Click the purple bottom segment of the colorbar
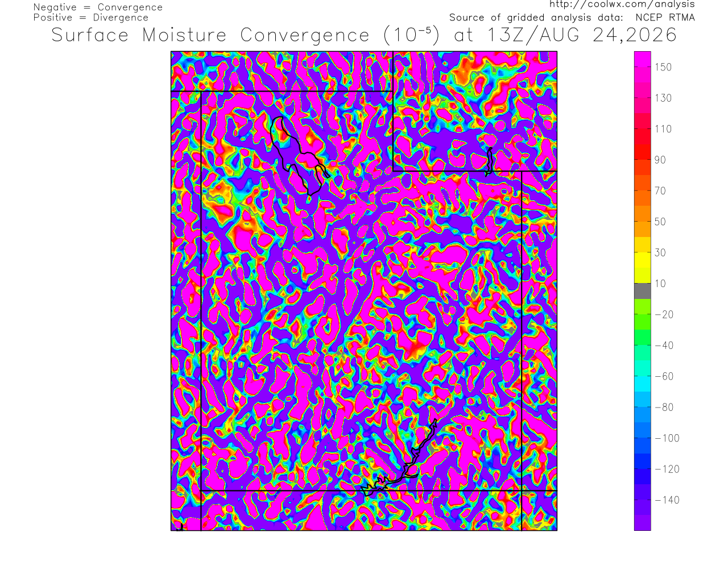Screen dimensions: 728x582 click(643, 523)
